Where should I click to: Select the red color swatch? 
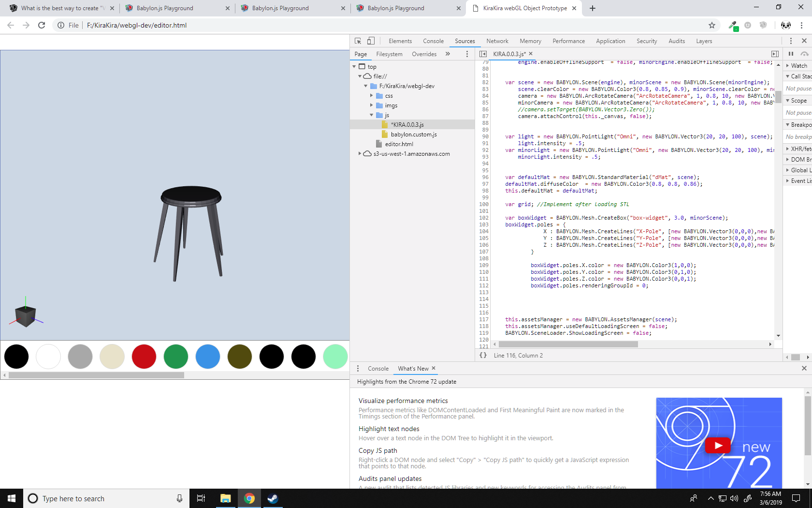[144, 357]
